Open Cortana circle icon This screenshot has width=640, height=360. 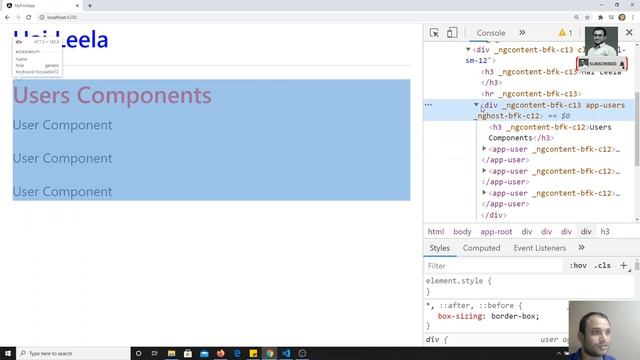(138, 353)
